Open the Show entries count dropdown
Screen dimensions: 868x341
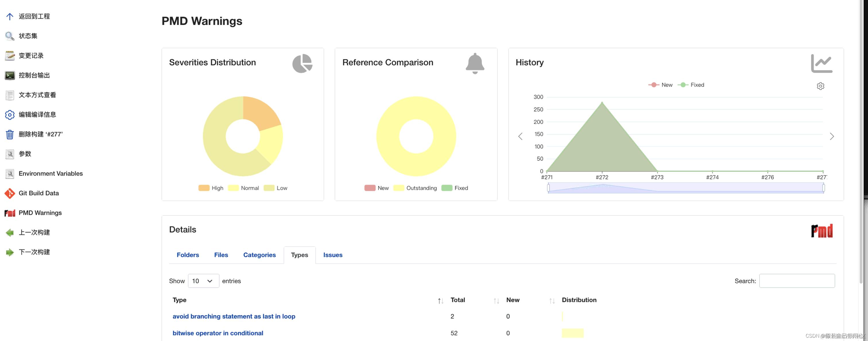click(203, 281)
